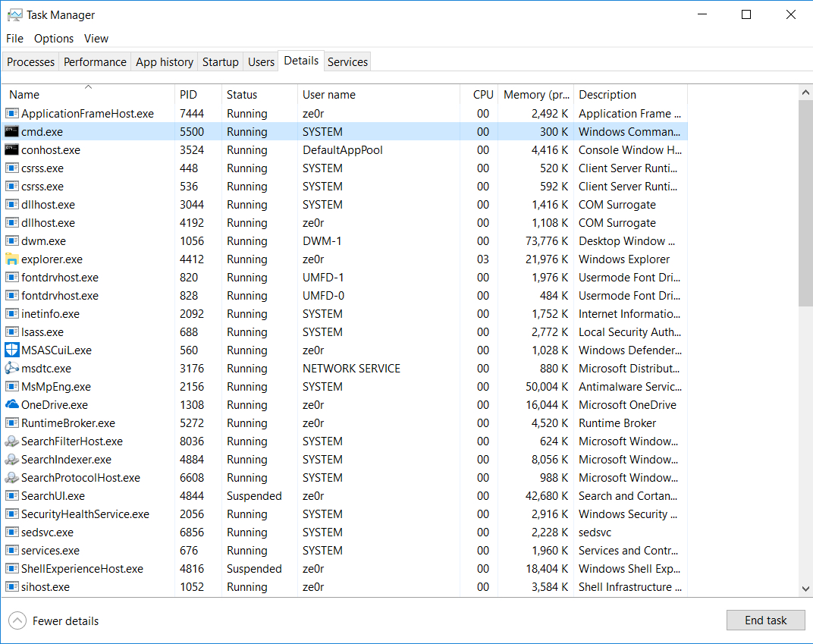The height and width of the screenshot is (644, 813).
Task: Click the csrss.exe icon with PID 448
Action: [x=12, y=168]
